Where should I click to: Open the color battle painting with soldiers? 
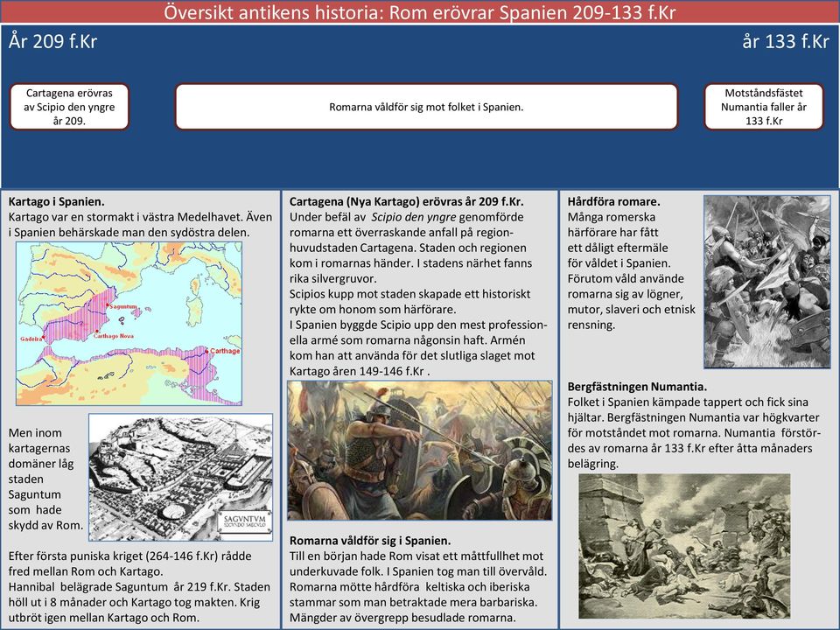[419, 450]
